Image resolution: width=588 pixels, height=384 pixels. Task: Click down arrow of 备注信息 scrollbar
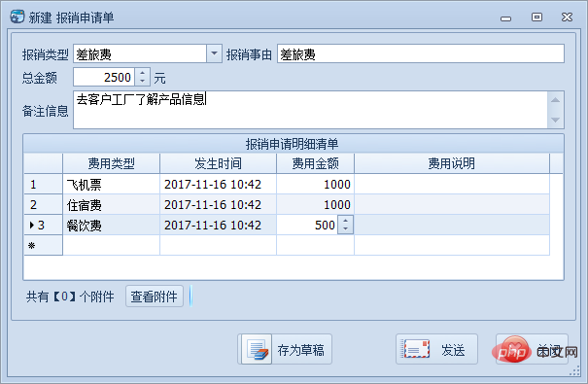(555, 120)
